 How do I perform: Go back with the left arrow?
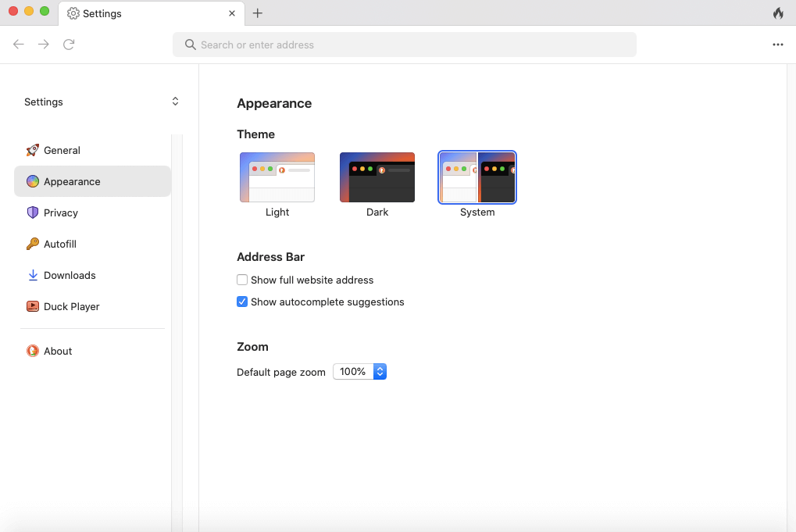click(19, 45)
